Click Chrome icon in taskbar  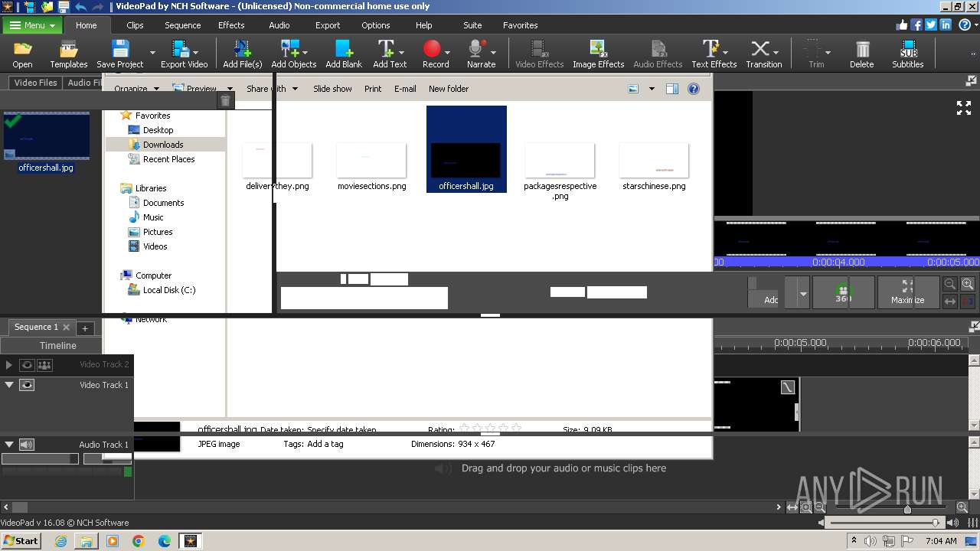pyautogui.click(x=139, y=541)
